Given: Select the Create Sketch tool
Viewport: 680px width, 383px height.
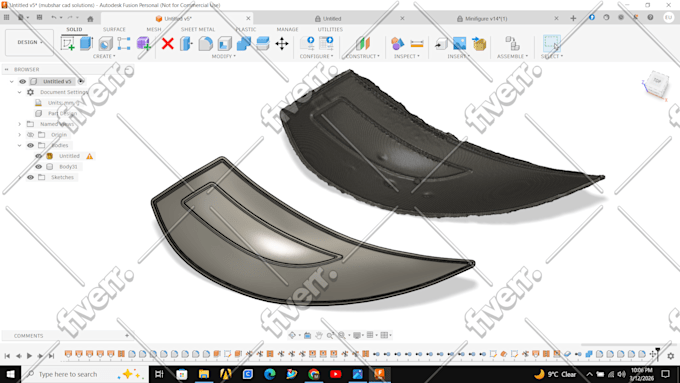Looking at the screenshot, I should [x=68, y=43].
